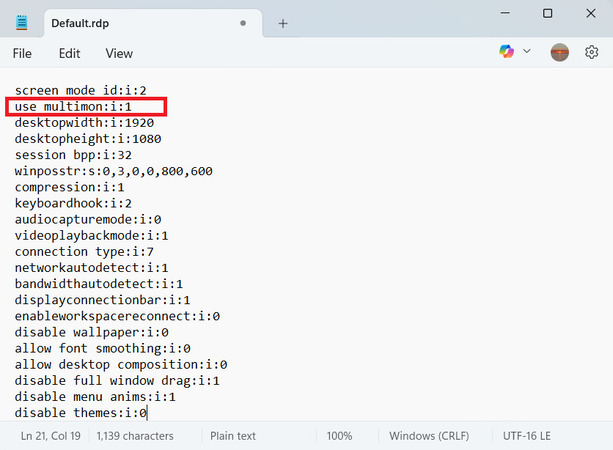
Task: Click the unsaved-changes dot on Default.rdp tab
Action: (243, 23)
